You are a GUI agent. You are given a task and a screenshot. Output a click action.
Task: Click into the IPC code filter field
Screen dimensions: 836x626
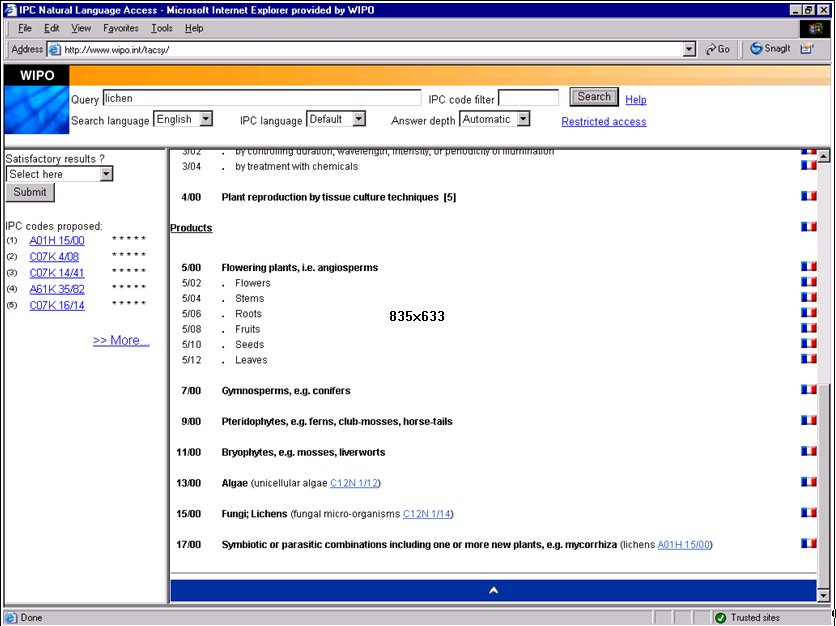(x=528, y=98)
